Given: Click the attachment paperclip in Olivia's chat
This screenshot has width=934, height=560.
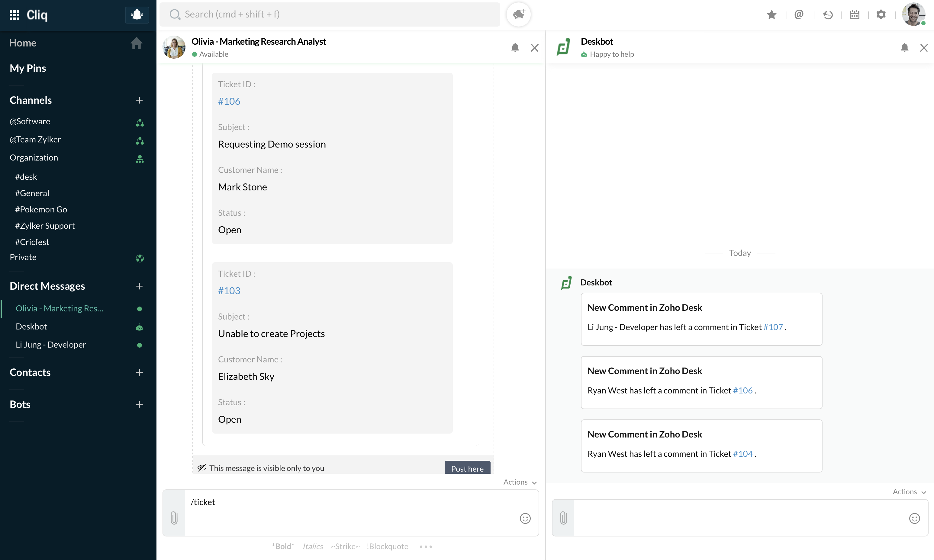Looking at the screenshot, I should coord(174,518).
